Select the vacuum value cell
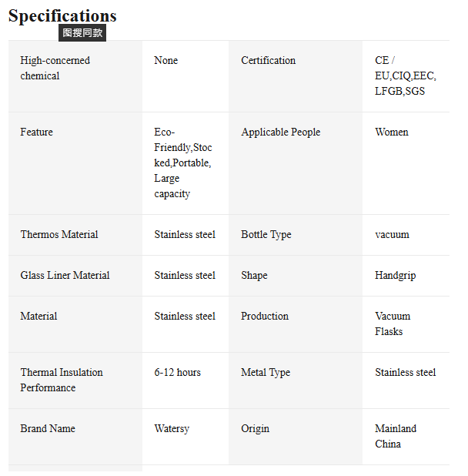 coord(392,235)
